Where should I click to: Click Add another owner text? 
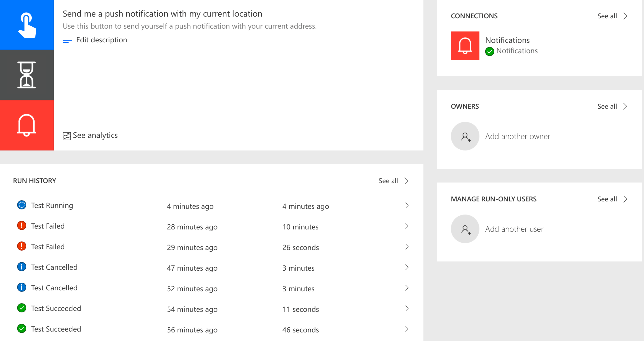(x=517, y=136)
